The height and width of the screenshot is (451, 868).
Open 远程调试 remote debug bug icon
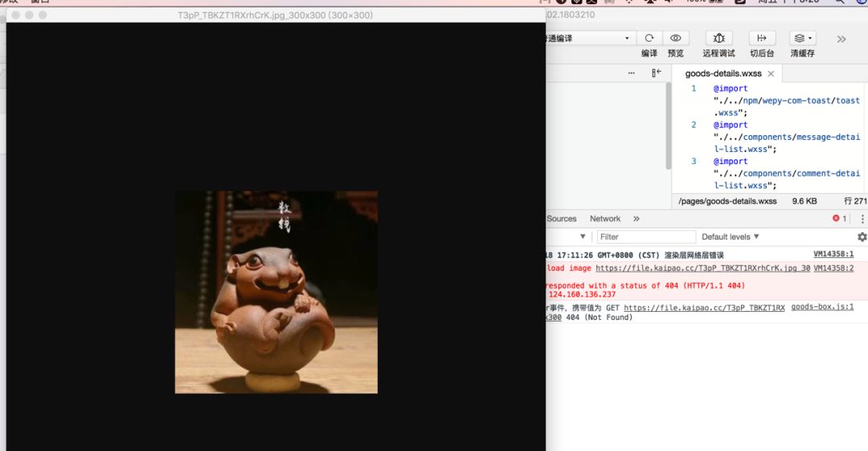point(719,38)
